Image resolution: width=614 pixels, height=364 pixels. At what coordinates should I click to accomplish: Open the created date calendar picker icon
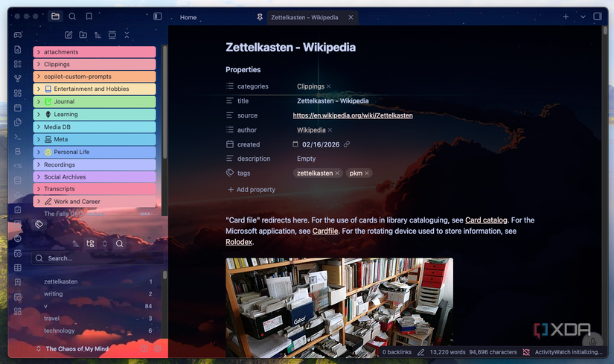[295, 144]
